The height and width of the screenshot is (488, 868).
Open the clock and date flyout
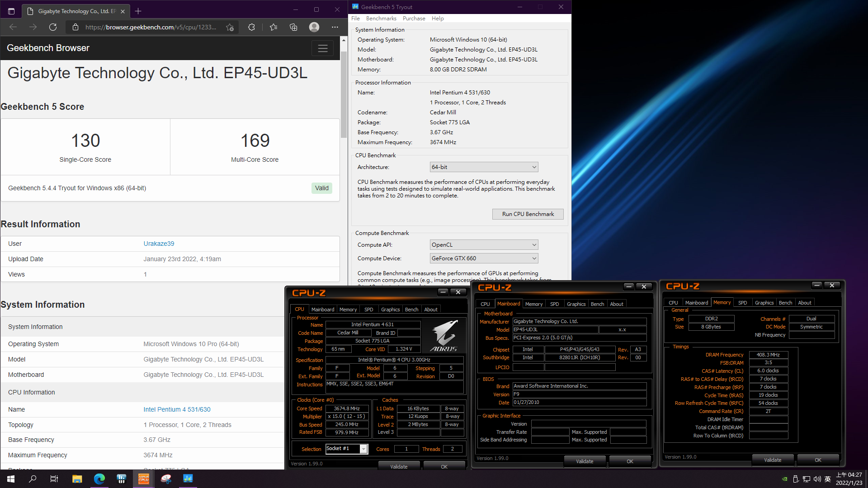point(849,479)
